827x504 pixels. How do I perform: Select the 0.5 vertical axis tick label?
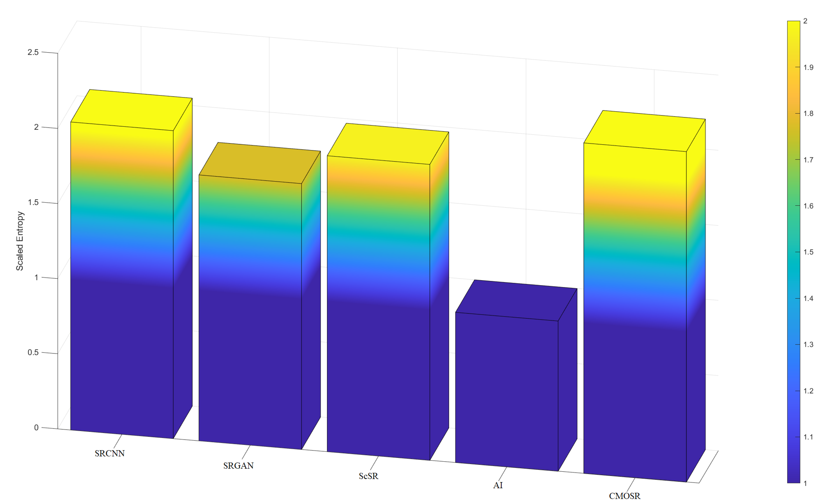coord(33,353)
